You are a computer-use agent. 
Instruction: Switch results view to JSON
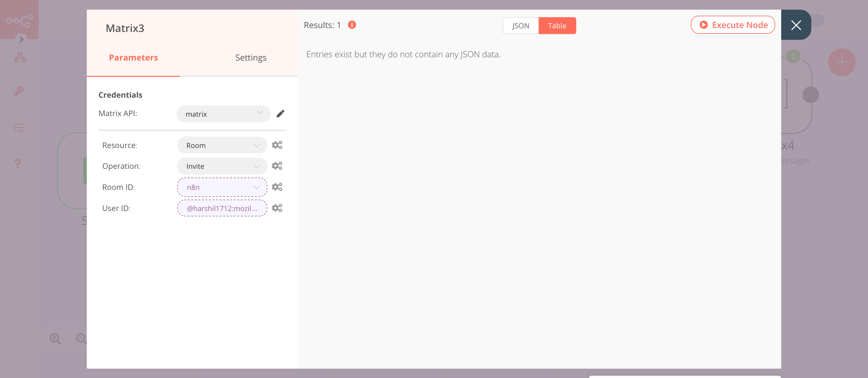point(520,25)
